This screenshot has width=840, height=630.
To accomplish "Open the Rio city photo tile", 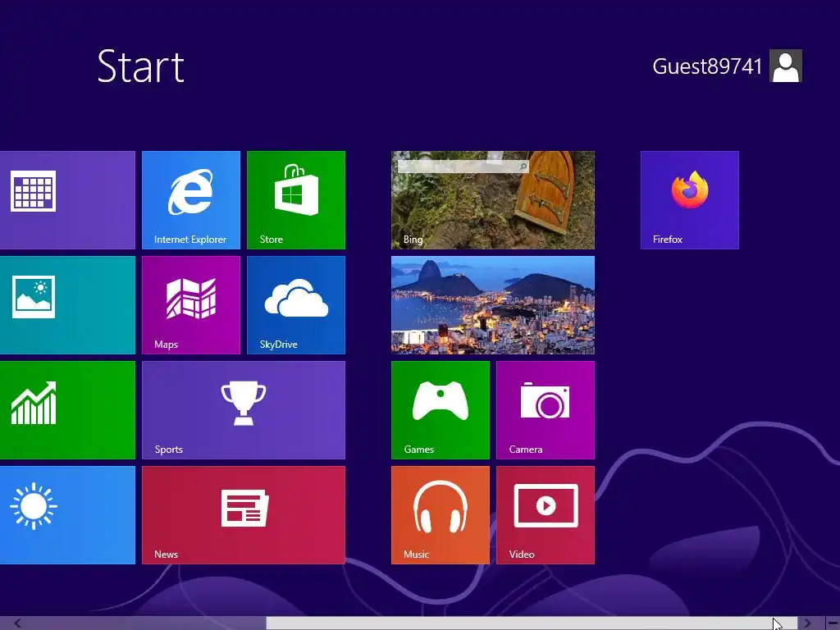I will tap(493, 305).
